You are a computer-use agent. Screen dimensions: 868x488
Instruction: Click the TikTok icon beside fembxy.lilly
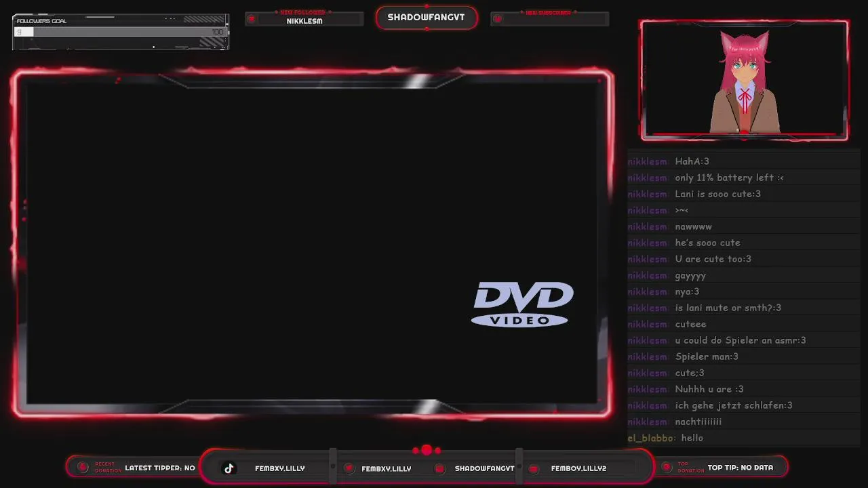point(229,468)
